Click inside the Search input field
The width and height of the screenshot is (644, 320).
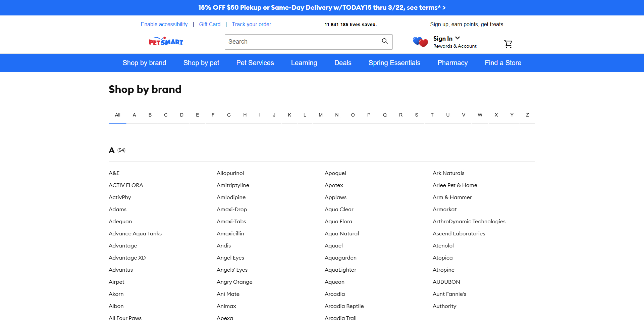(302, 42)
